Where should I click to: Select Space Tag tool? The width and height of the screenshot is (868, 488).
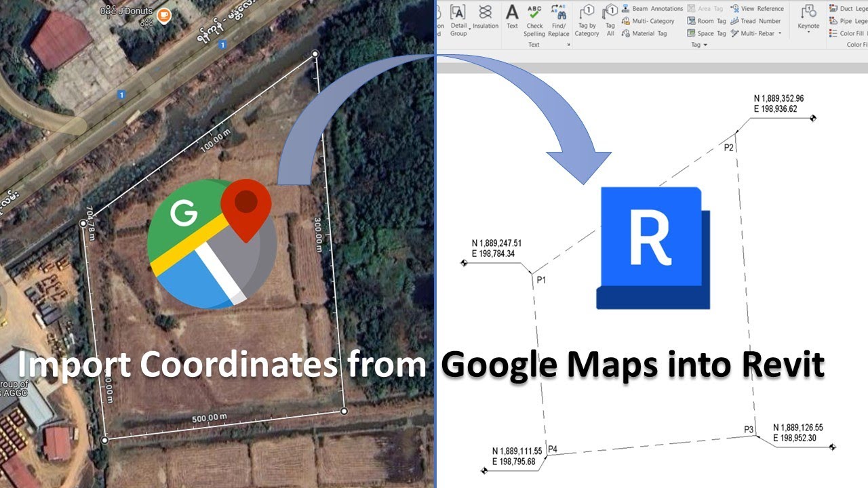tap(707, 33)
